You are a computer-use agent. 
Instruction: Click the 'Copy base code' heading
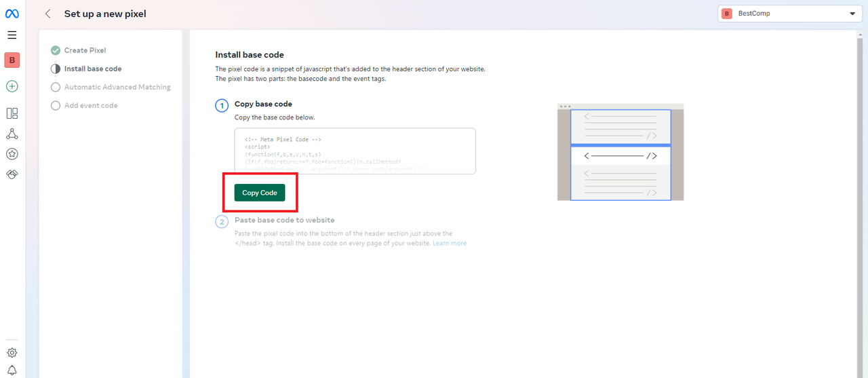263,104
